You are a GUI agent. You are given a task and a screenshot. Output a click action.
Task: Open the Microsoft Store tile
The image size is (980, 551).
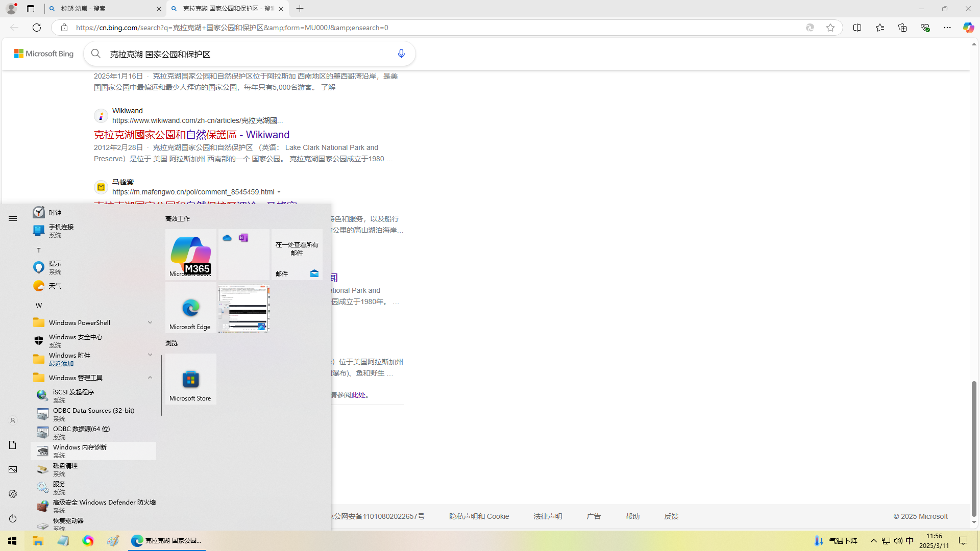click(190, 379)
